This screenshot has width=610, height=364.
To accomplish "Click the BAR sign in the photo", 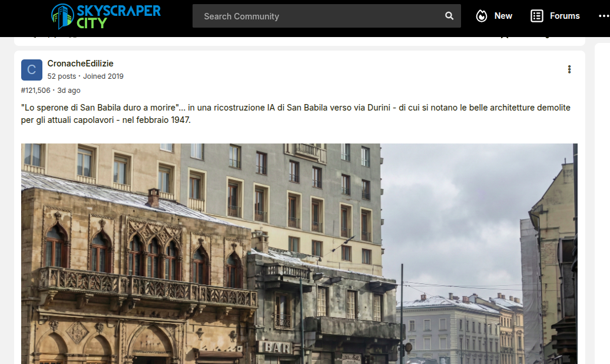I will (276, 348).
